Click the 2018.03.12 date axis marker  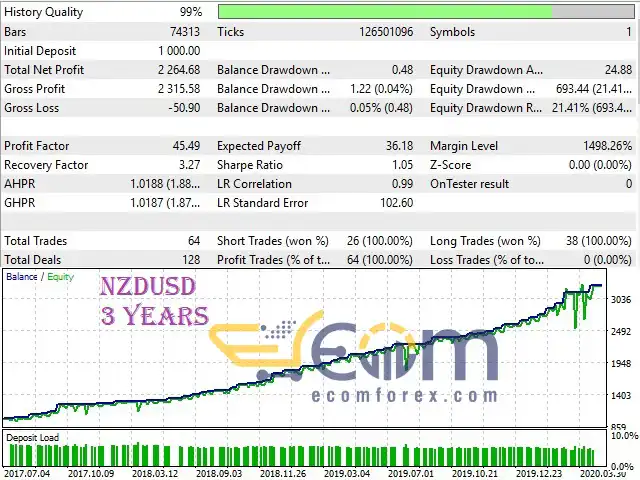(155, 473)
